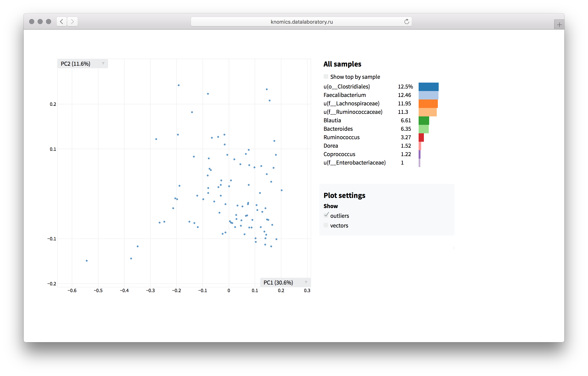Image resolution: width=588 pixels, height=376 pixels.
Task: Select the Coprococcus label
Action: pyautogui.click(x=339, y=154)
